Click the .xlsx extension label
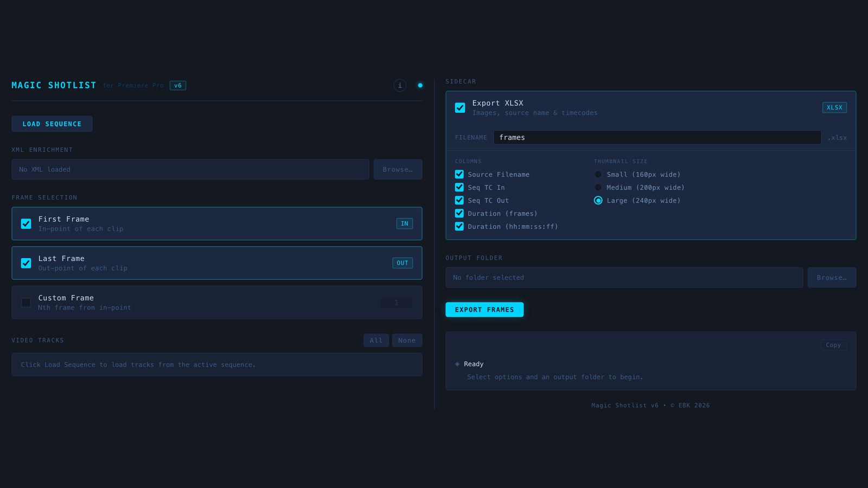The width and height of the screenshot is (868, 488). tap(837, 138)
